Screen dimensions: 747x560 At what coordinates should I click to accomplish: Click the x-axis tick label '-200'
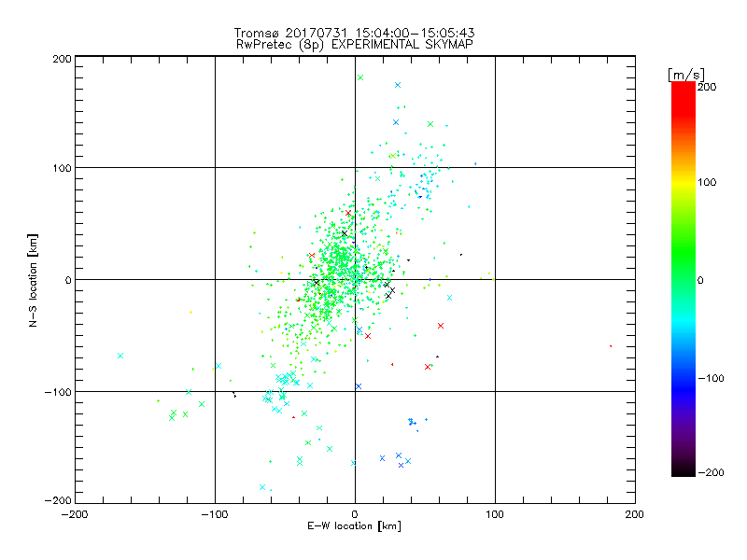[x=75, y=514]
